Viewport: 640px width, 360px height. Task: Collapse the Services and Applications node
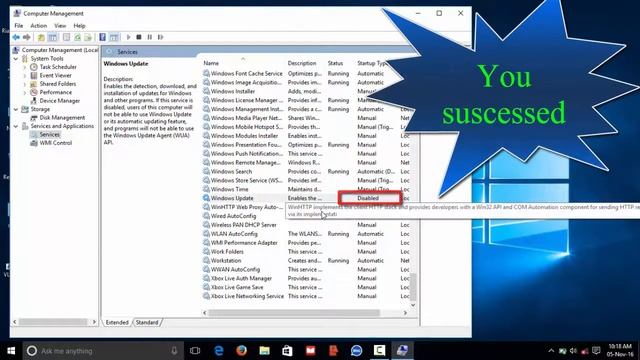pos(16,126)
